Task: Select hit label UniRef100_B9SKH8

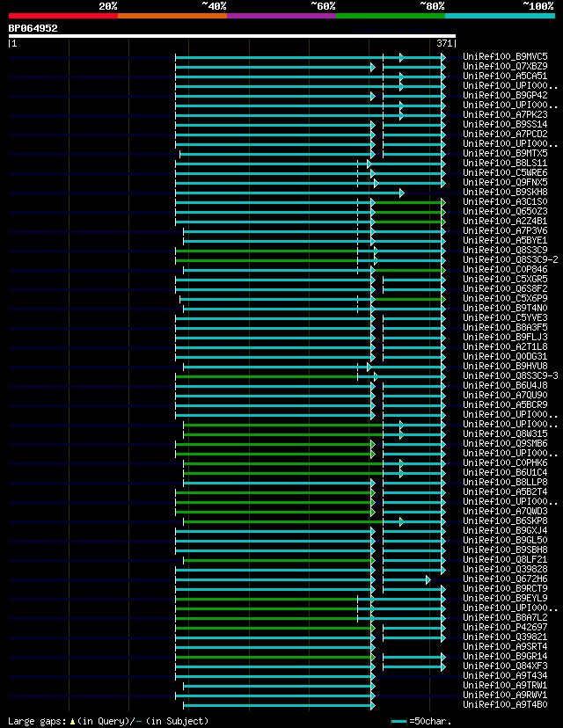Action: coord(506,193)
